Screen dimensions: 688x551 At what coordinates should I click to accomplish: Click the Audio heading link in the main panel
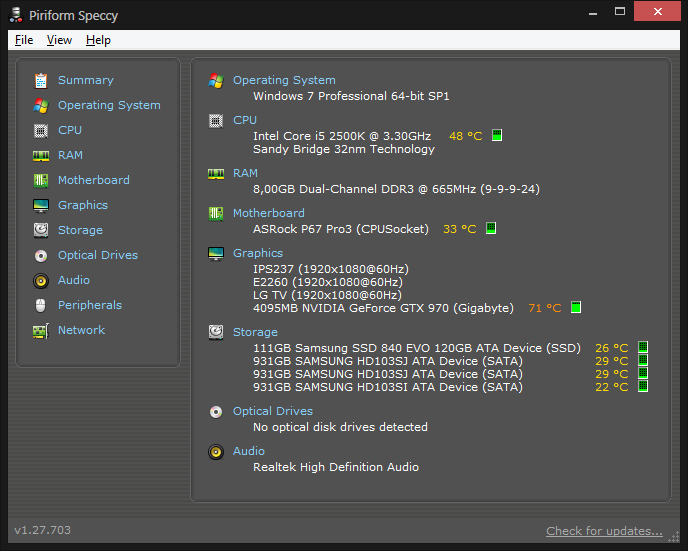249,451
